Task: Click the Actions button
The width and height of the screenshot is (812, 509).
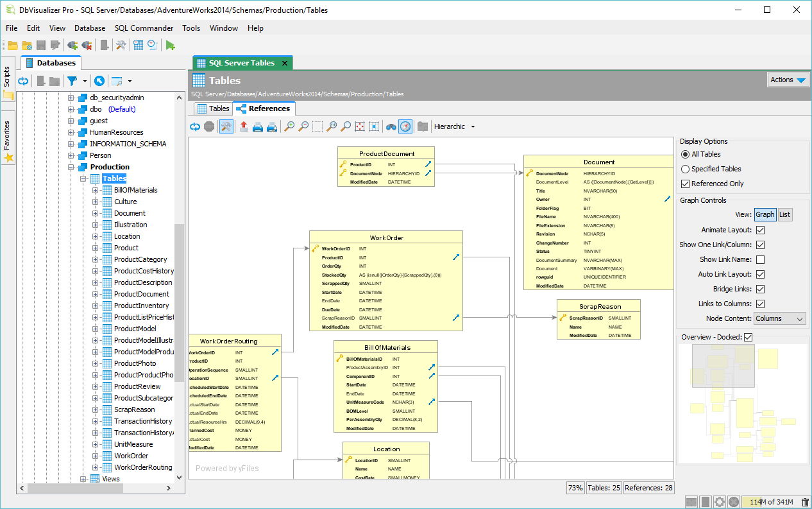Action: [x=788, y=80]
